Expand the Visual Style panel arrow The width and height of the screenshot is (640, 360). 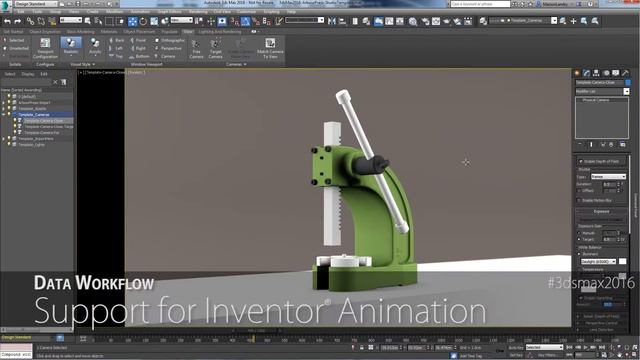(93, 64)
